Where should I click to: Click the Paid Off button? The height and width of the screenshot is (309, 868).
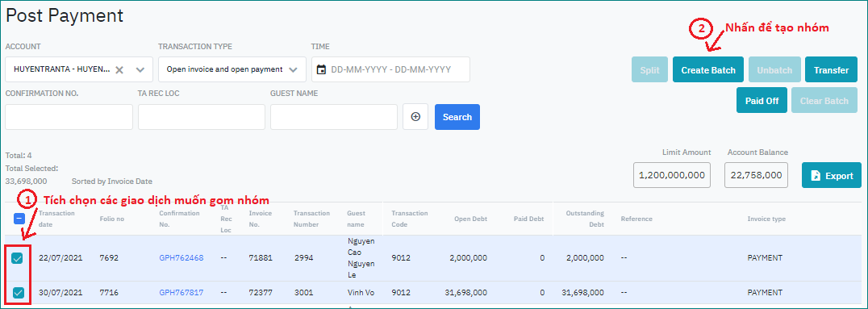coord(762,100)
